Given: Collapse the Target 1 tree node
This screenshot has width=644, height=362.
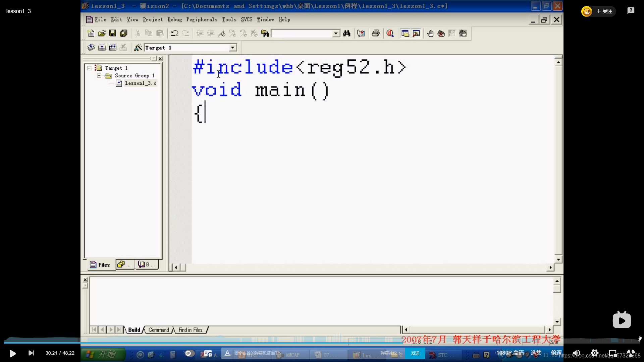Looking at the screenshot, I should 89,68.
